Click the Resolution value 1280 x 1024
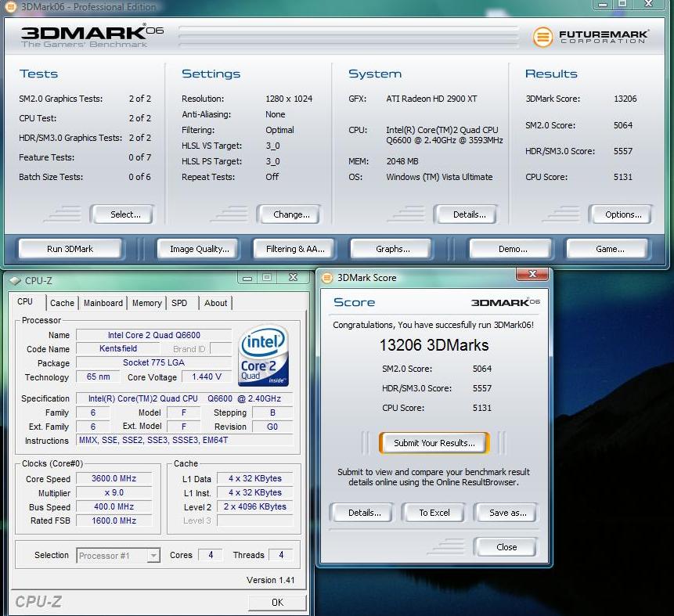This screenshot has width=674, height=616. coord(289,99)
